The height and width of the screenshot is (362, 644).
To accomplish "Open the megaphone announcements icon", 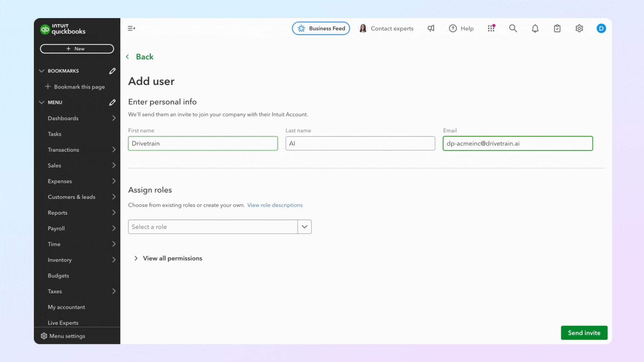I will (x=431, y=28).
